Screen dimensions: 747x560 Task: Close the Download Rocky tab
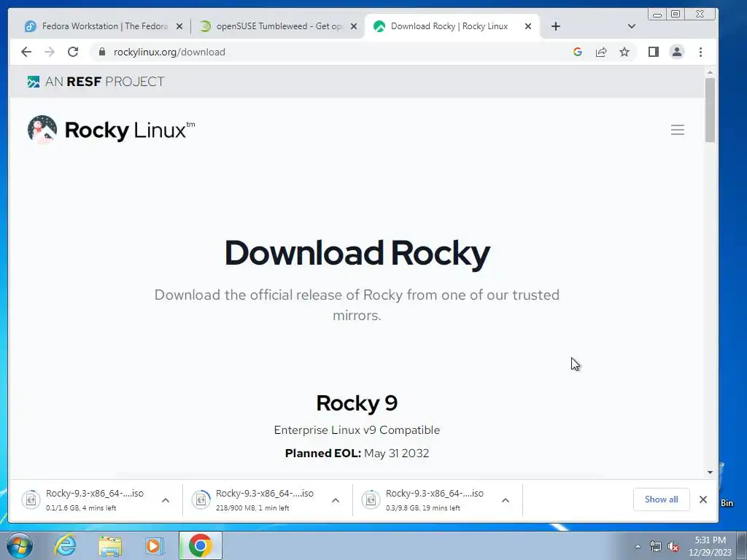(528, 26)
